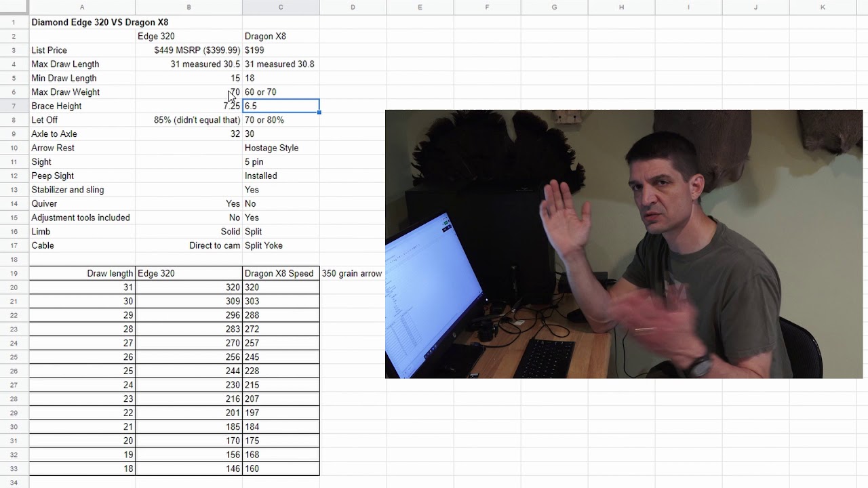Select the '228' speed cell
The height and width of the screenshot is (488, 868).
point(281,371)
